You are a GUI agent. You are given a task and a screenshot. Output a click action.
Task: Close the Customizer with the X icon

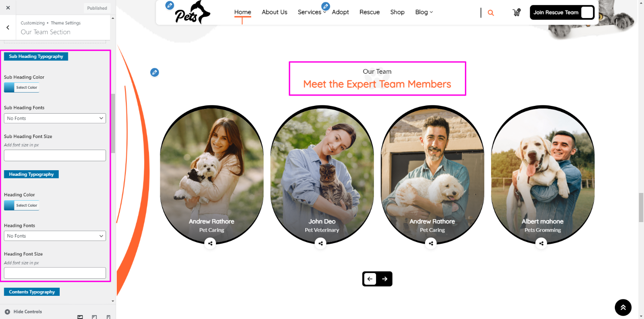click(8, 8)
